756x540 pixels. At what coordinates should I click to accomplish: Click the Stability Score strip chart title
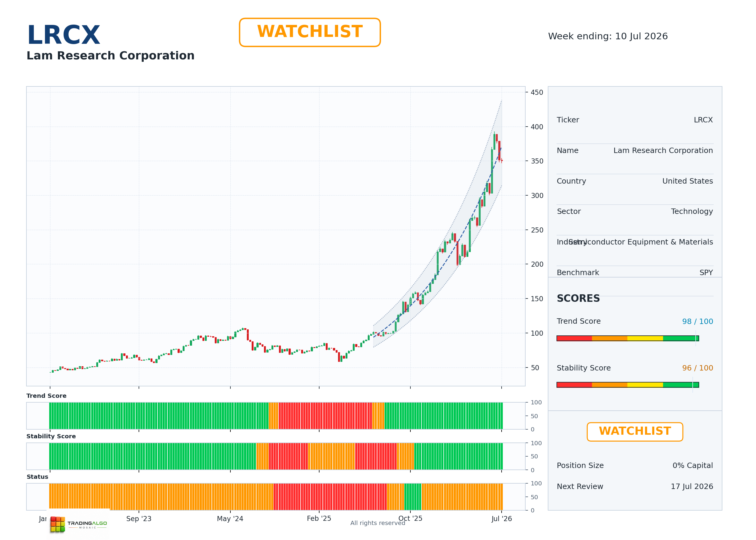coord(51,436)
